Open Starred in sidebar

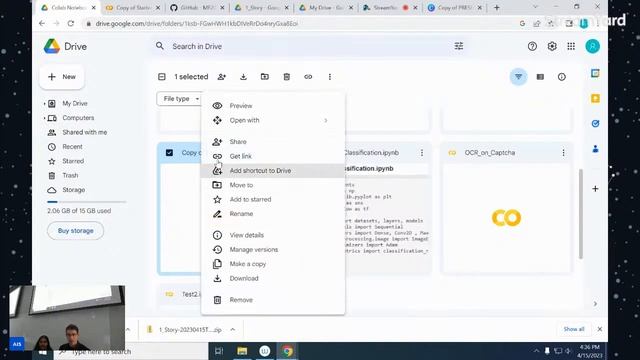tap(73, 161)
